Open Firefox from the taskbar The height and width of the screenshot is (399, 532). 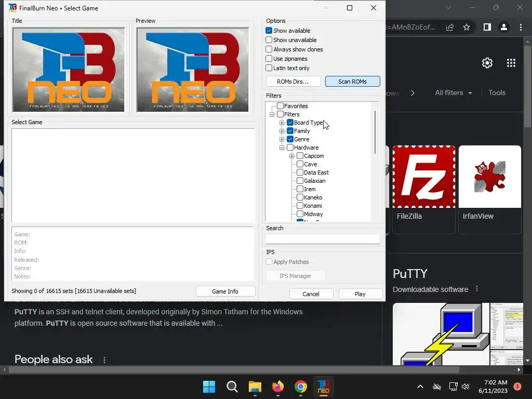278,387
